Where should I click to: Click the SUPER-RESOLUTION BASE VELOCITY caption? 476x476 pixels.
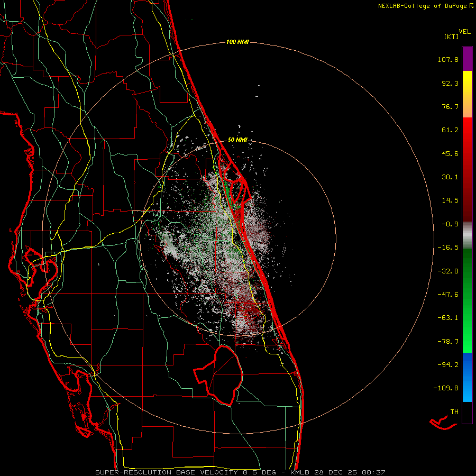click(x=167, y=472)
